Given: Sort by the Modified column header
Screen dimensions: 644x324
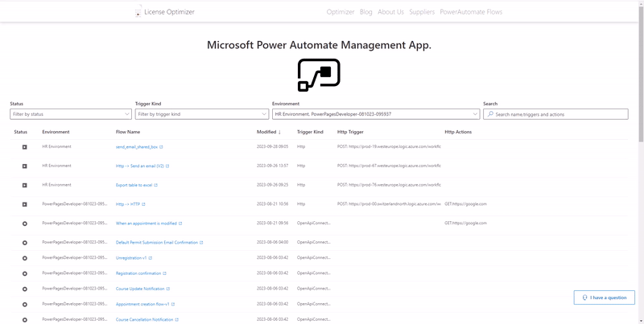Looking at the screenshot, I should click(269, 132).
